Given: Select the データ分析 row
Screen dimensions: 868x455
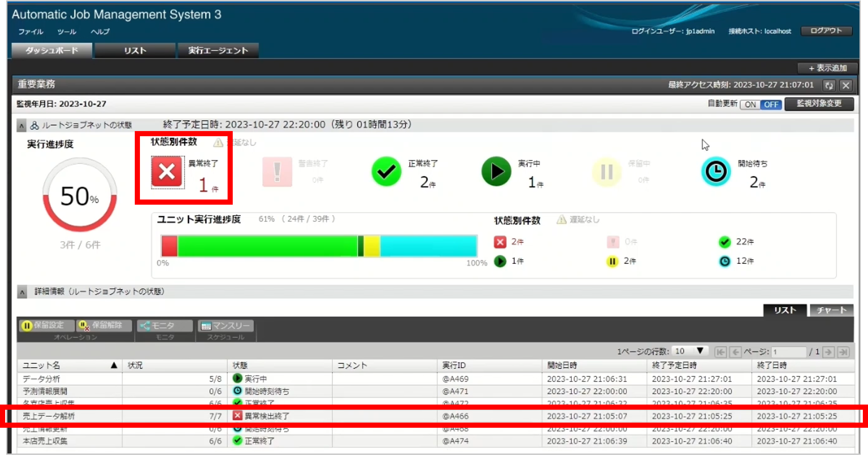Looking at the screenshot, I should 435,379.
